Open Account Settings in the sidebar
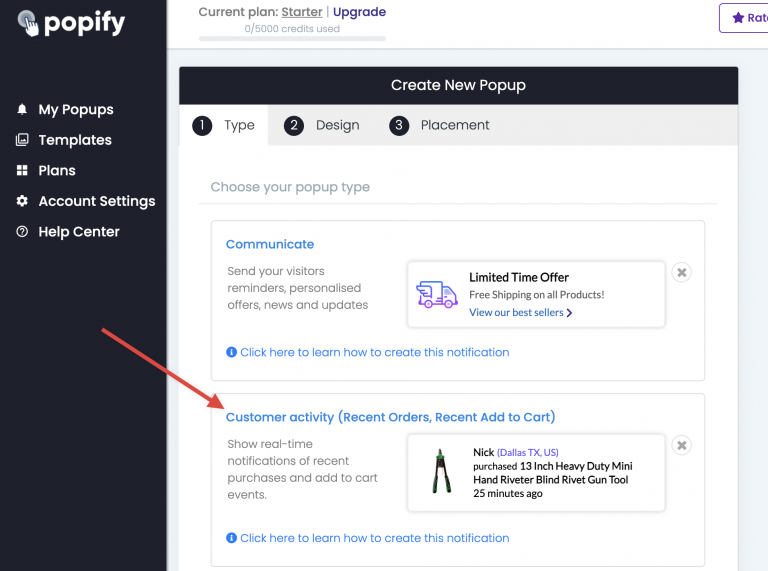 click(97, 201)
